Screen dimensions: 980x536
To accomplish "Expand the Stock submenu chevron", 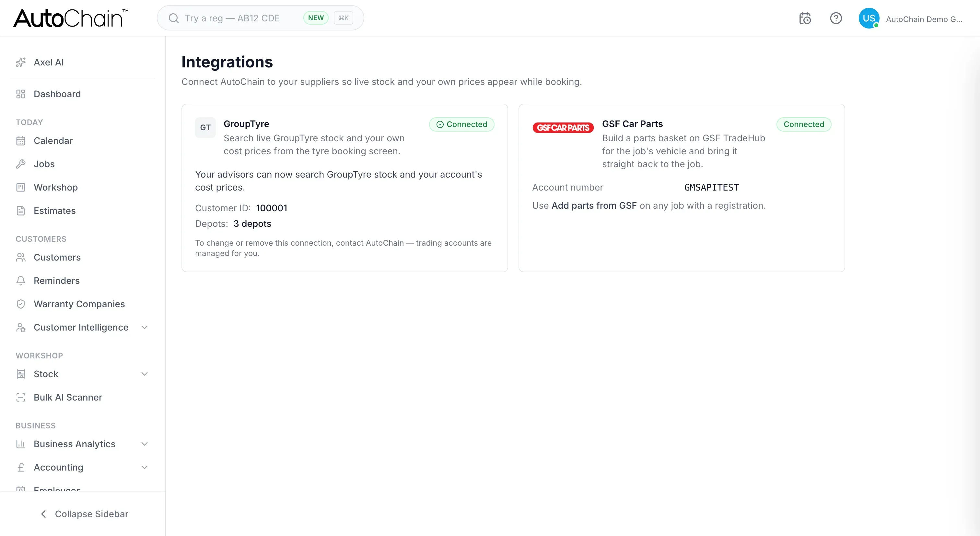I will point(145,374).
